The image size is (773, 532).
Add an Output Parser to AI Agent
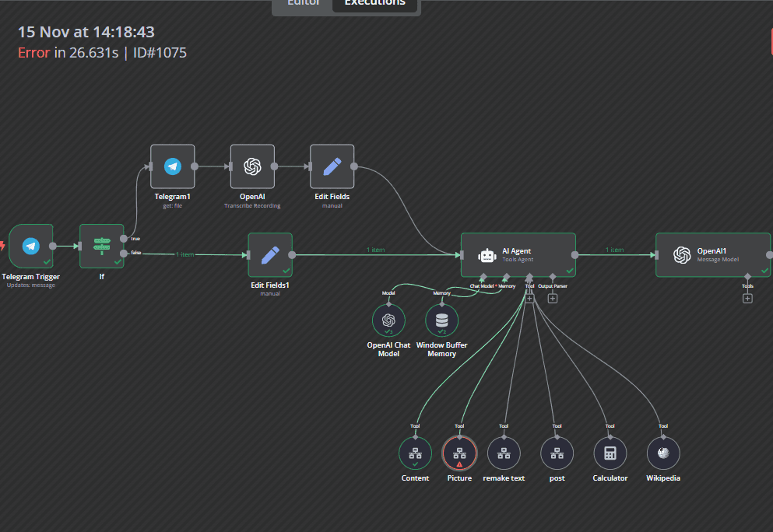click(x=553, y=299)
